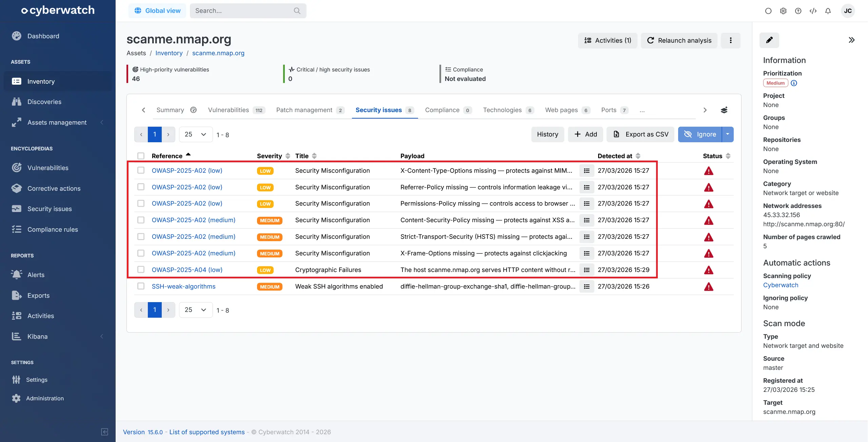Click the layers stack icon beside tabs

[x=724, y=110]
